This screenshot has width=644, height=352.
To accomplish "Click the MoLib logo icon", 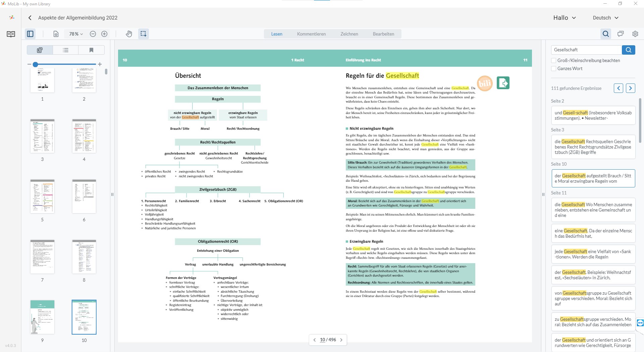I will tap(12, 17).
